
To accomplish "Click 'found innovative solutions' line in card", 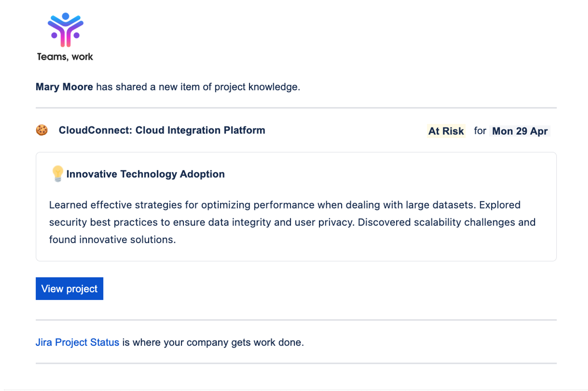I will pyautogui.click(x=112, y=240).
